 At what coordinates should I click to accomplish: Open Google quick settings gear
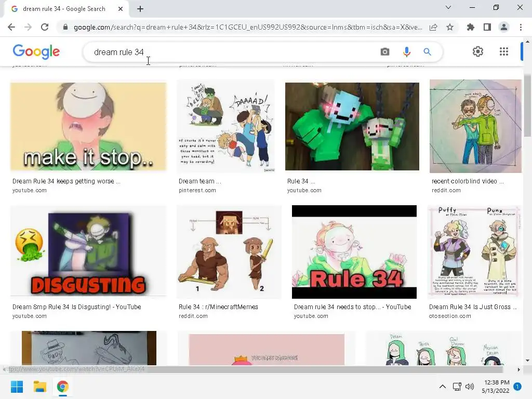(x=478, y=51)
